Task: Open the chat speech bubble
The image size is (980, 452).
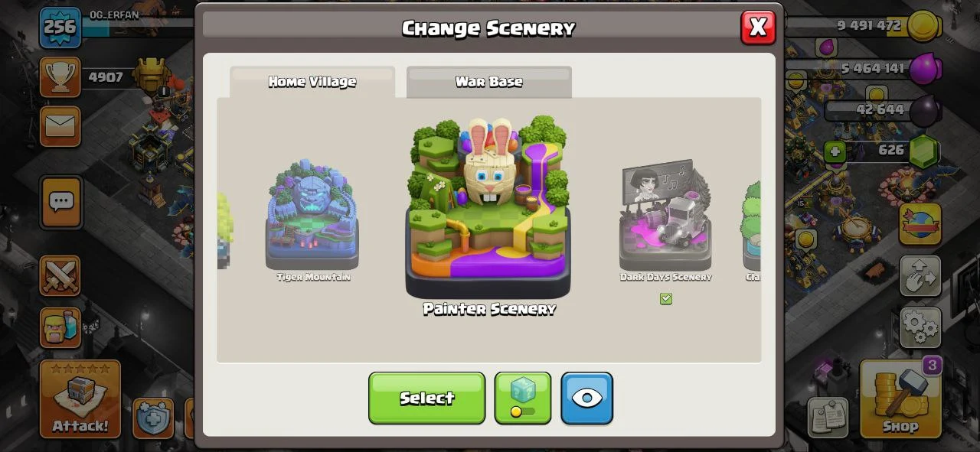Action: click(x=61, y=203)
